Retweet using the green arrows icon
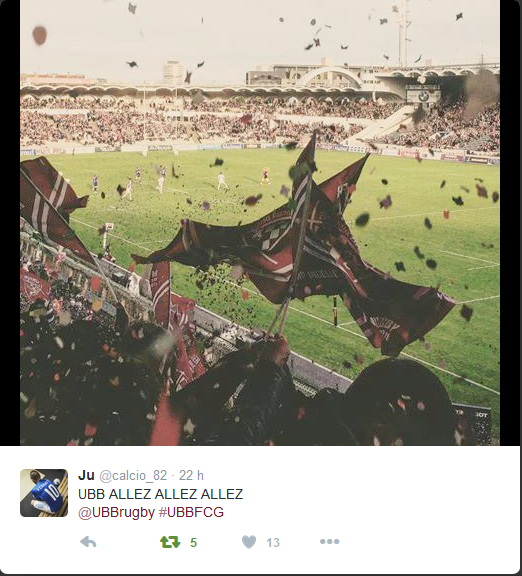Screen dimensions: 522x576 [170, 542]
